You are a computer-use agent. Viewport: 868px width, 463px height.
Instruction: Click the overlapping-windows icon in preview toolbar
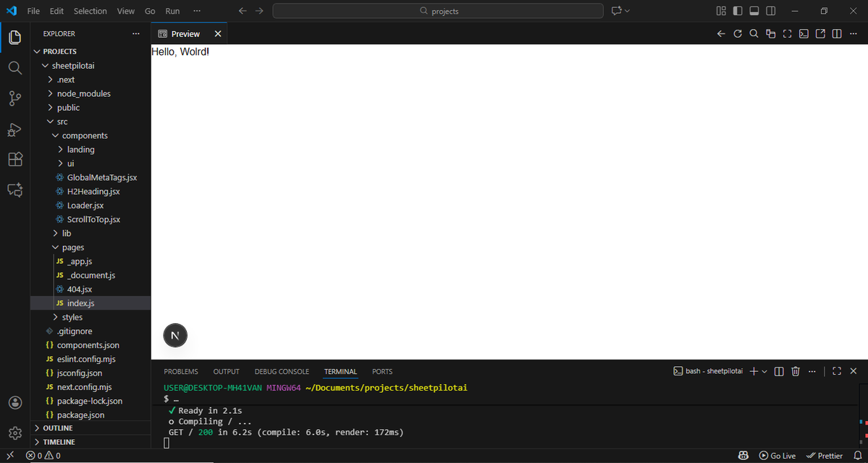pos(770,34)
